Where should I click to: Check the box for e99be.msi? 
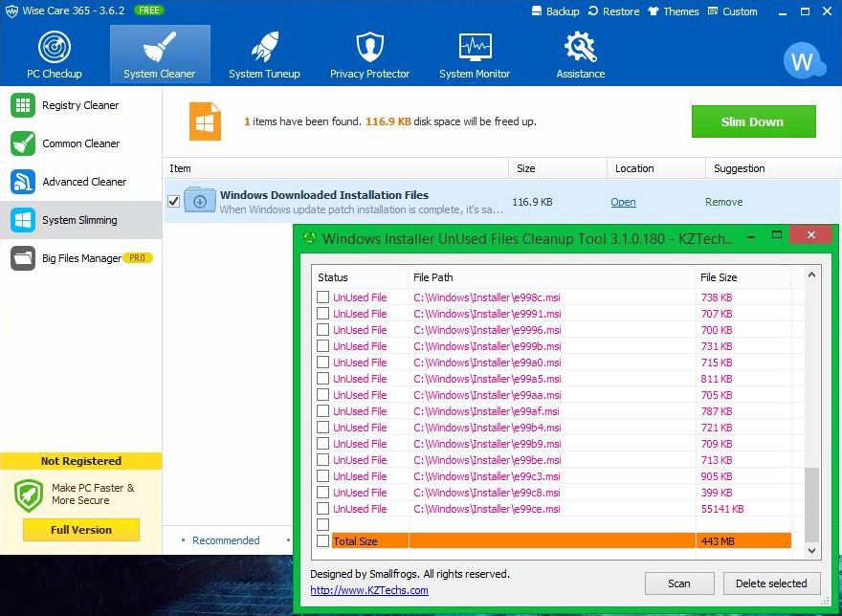[x=322, y=460]
